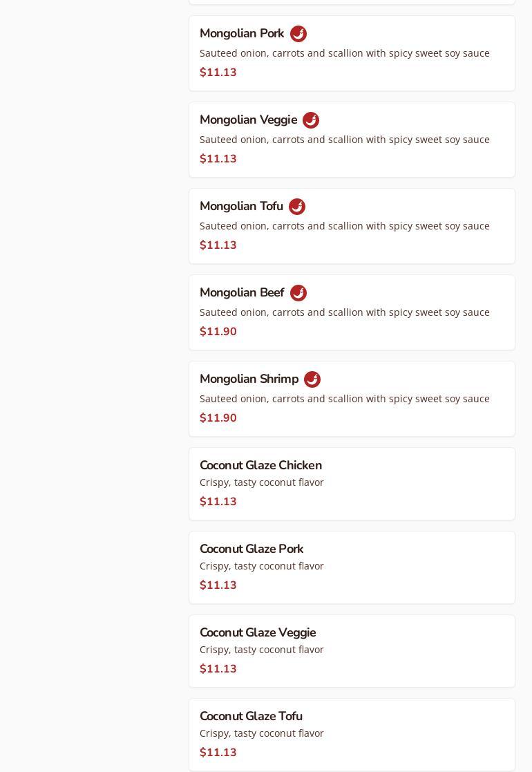Choose the Mongolian Tofu menu item name
The height and width of the screenshot is (772, 532).
point(241,207)
